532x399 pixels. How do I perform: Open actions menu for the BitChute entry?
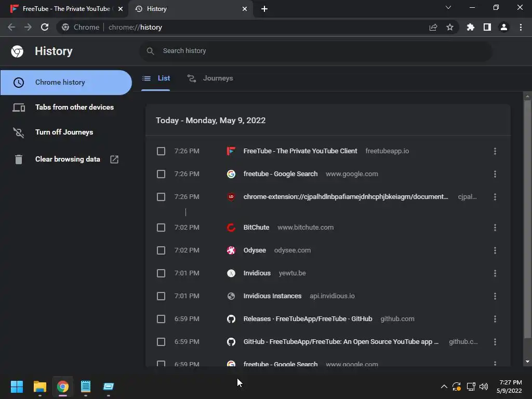click(495, 228)
